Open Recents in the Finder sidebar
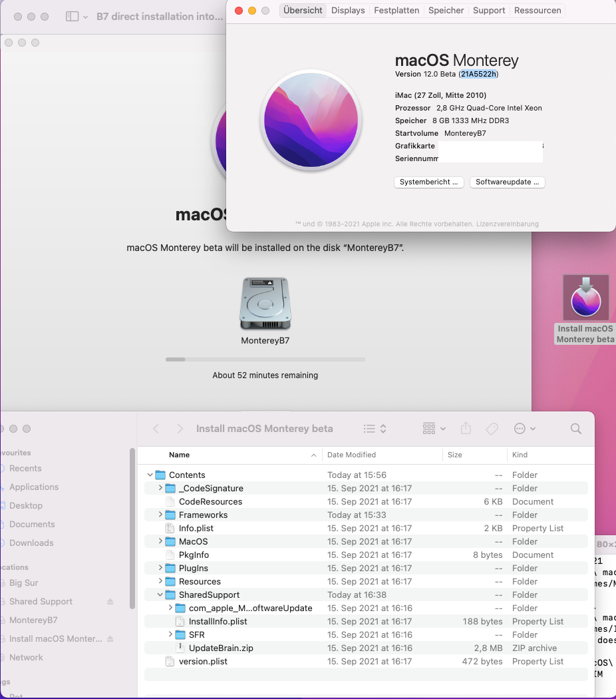This screenshot has width=616, height=699. pyautogui.click(x=25, y=469)
